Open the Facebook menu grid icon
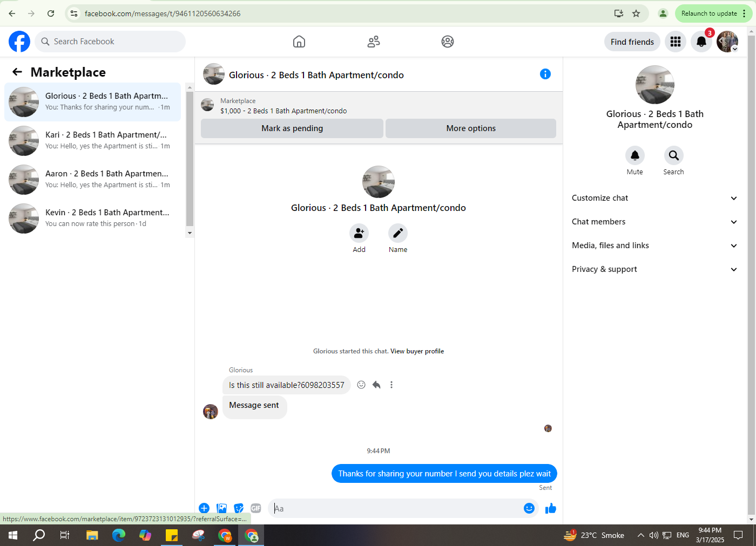 (676, 42)
